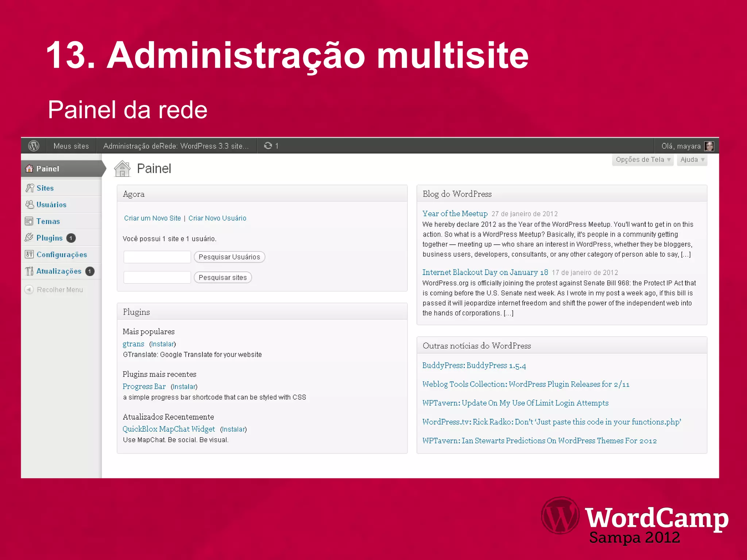Open WPTavern Limit Login Attempts link

[515, 403]
